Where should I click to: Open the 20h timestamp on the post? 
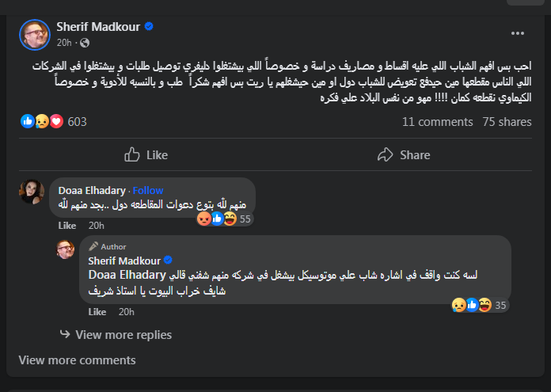point(64,42)
